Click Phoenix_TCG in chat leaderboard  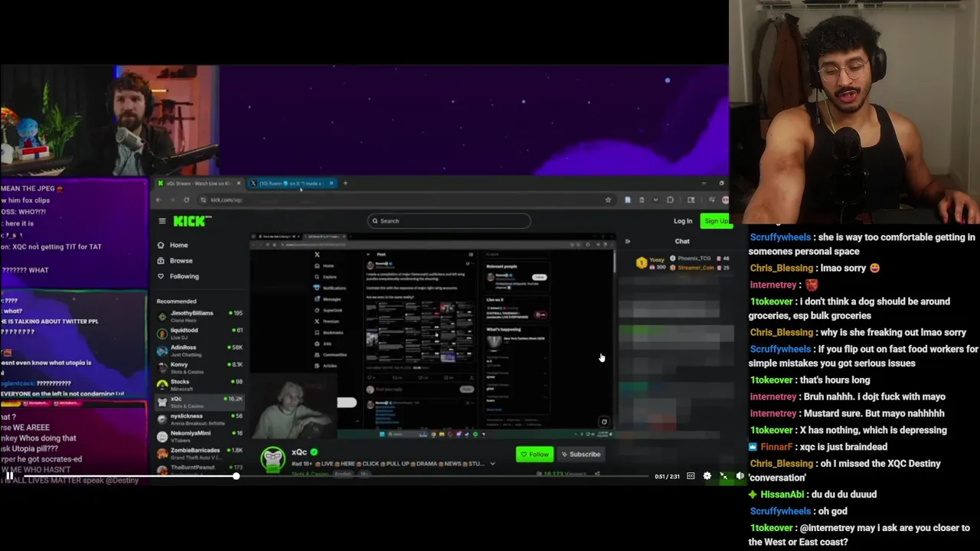pos(694,259)
